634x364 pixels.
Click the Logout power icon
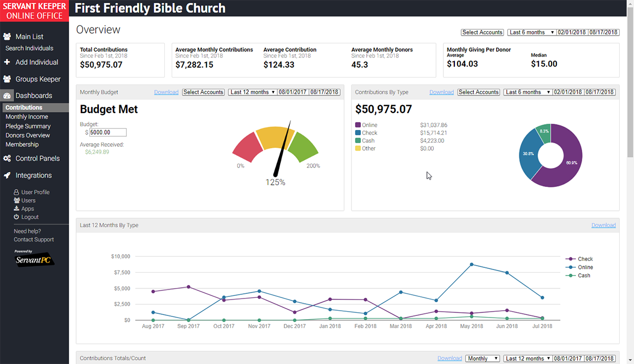16,217
